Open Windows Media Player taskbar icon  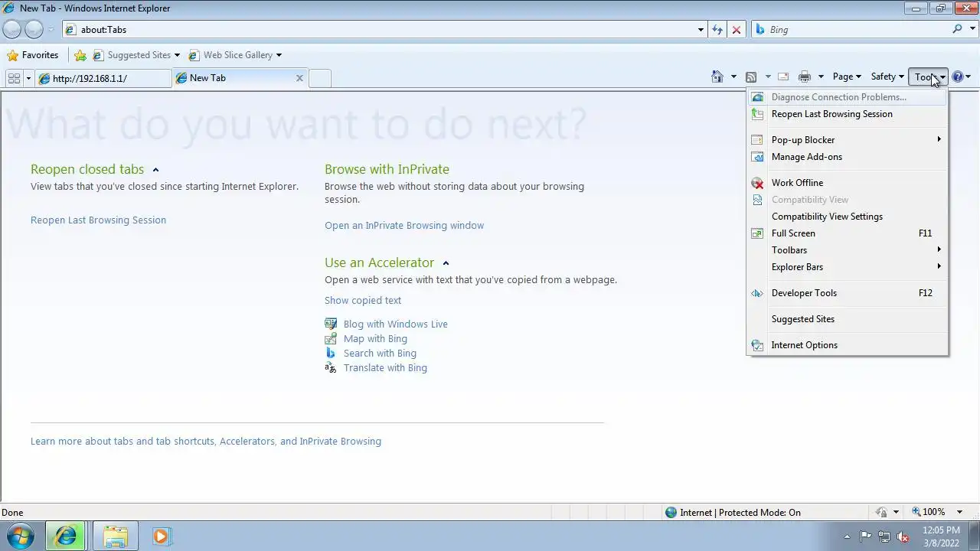pos(161,536)
